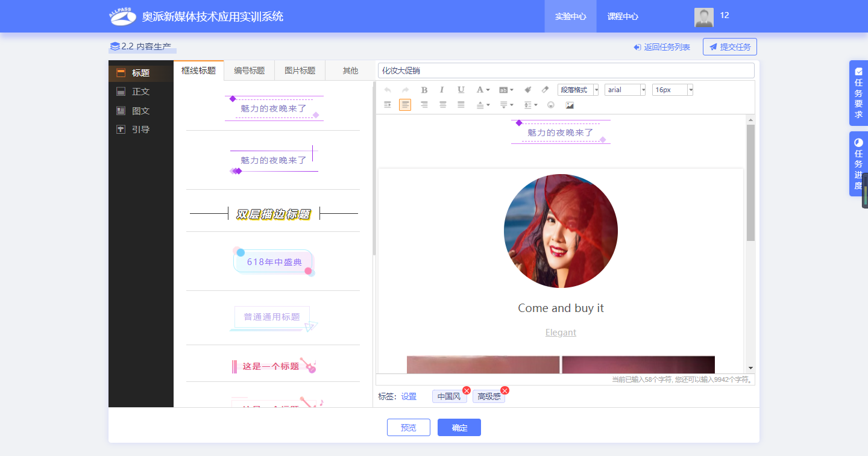
Task: Open spacing-before-paragraph options
Action: (483, 105)
